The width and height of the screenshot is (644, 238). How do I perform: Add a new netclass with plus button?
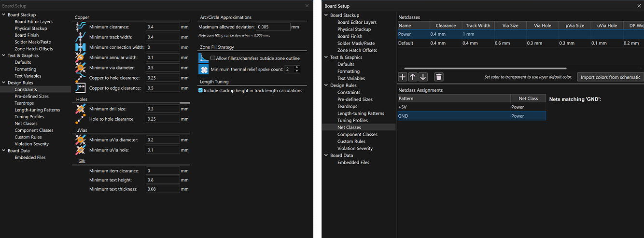point(402,77)
